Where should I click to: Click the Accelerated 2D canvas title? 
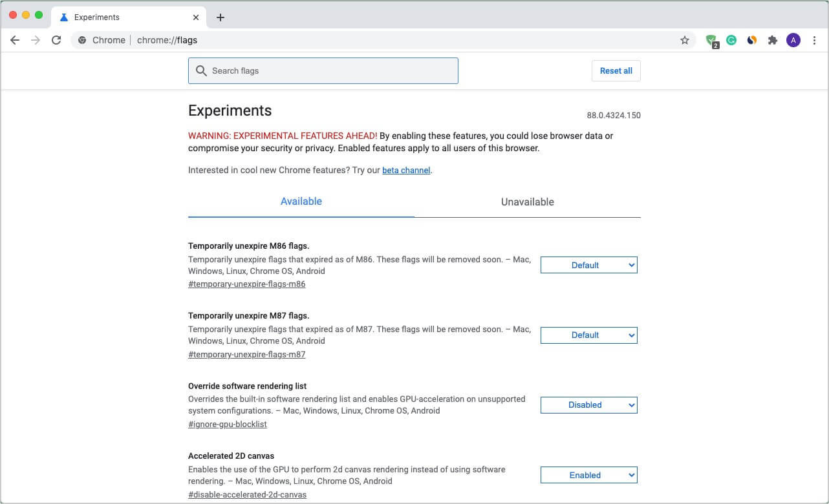click(x=231, y=456)
